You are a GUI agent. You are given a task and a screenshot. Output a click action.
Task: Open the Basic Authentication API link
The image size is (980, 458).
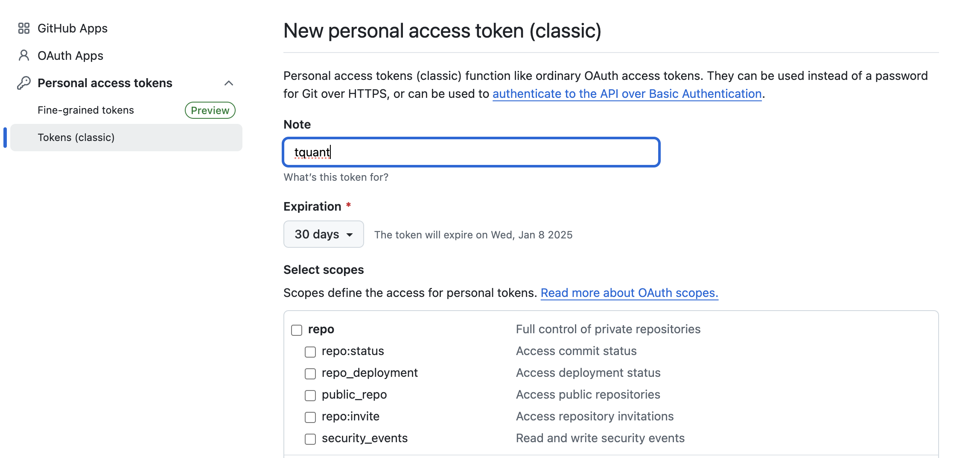(x=627, y=94)
